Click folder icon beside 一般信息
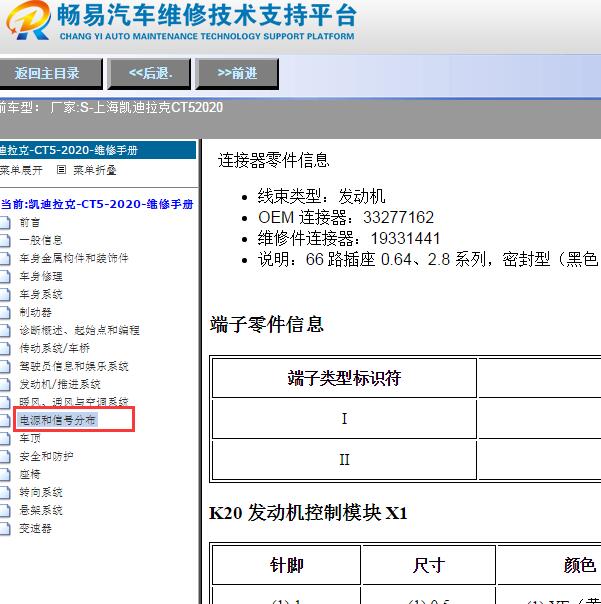The image size is (601, 604). [5, 240]
